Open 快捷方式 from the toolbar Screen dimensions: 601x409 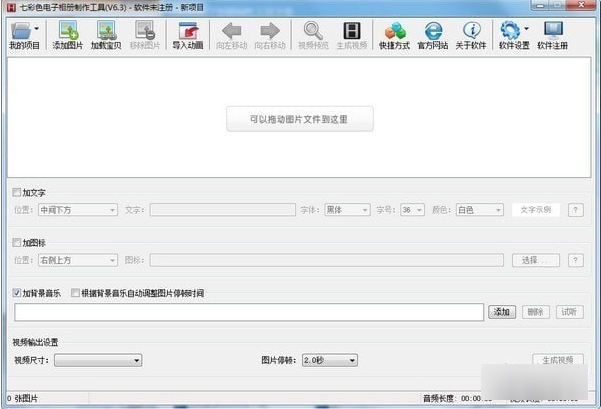coord(394,35)
